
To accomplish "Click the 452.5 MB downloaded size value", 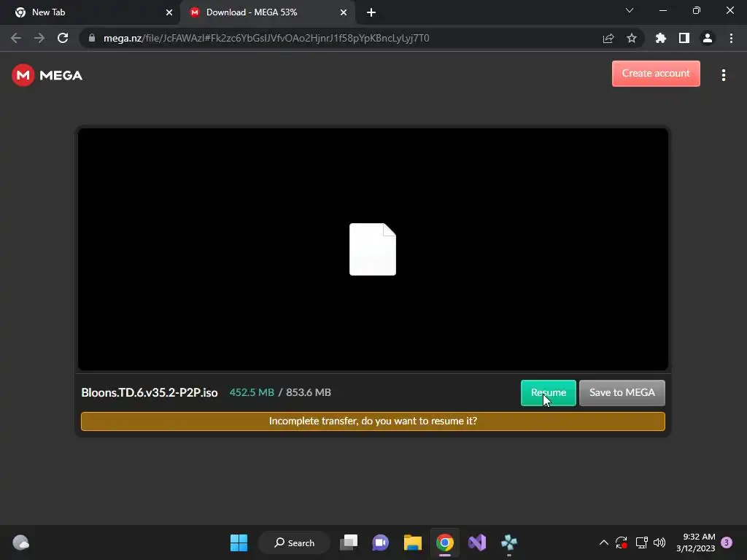I will [x=252, y=392].
